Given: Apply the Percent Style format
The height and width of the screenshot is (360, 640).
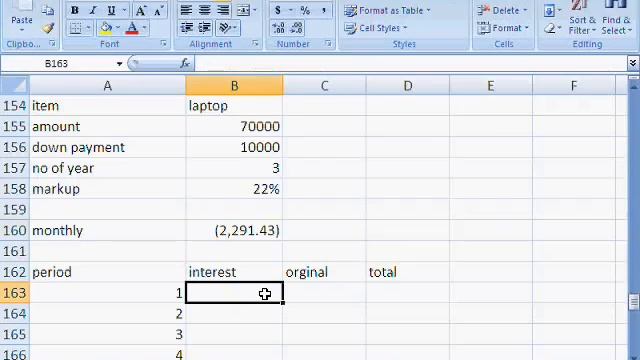Looking at the screenshot, I should coord(305,10).
